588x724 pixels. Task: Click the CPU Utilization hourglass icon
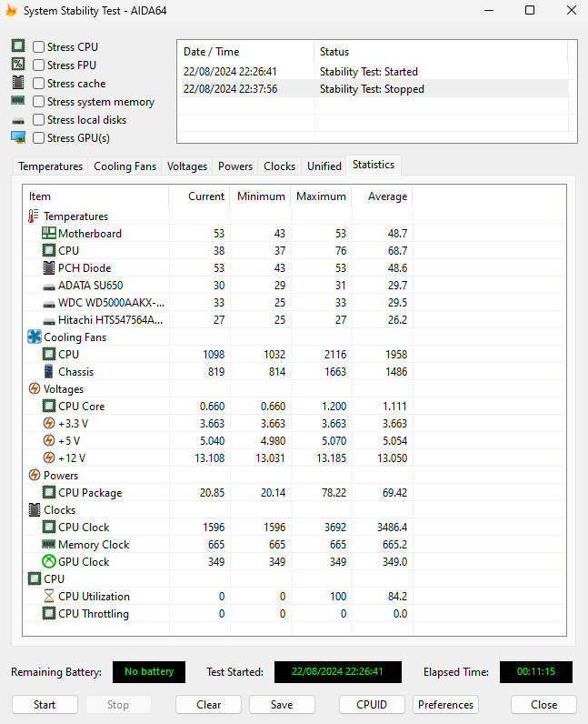[48, 596]
